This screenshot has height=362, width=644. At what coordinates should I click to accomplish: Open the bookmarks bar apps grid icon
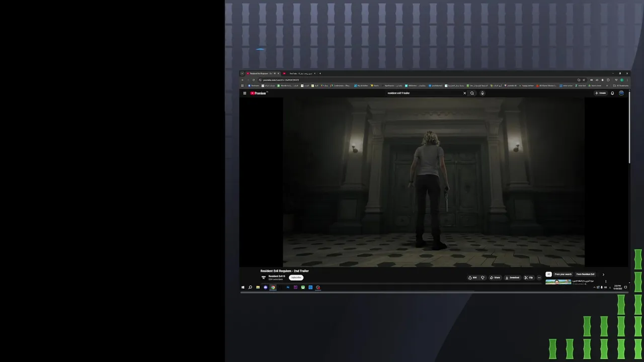coord(242,85)
